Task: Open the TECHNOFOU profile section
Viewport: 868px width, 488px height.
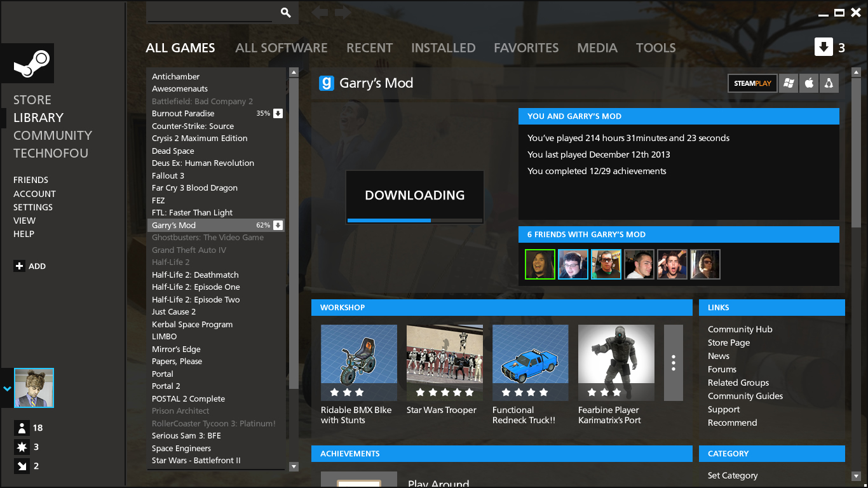Action: (51, 153)
